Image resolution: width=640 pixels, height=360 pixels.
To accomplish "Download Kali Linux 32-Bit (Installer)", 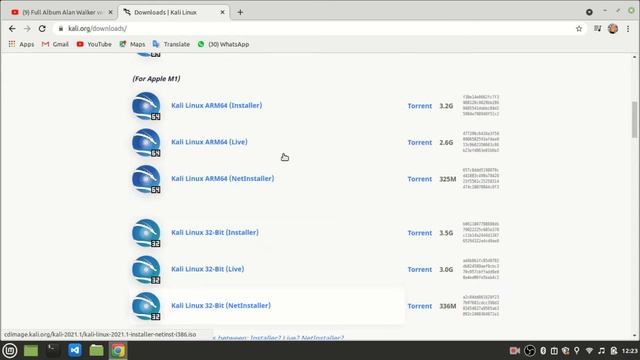I will [215, 232].
